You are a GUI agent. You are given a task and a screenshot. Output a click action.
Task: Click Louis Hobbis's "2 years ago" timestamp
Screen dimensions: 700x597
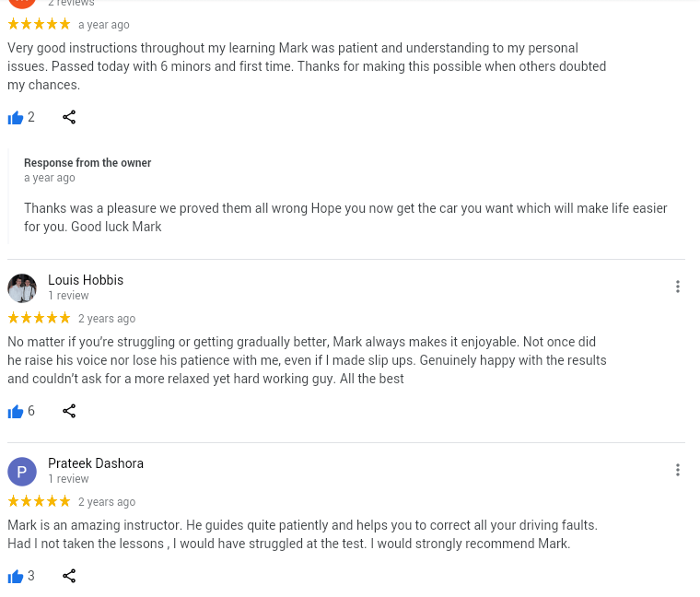[107, 319]
